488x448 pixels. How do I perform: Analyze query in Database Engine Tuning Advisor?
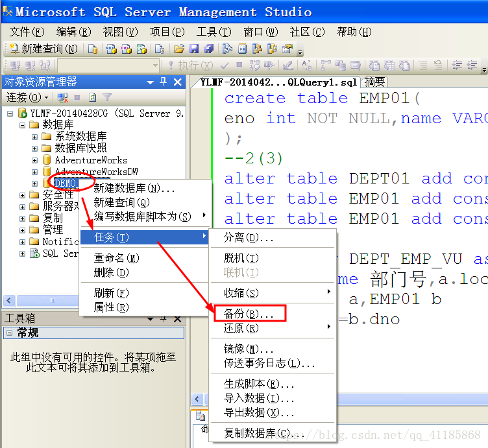point(269,65)
